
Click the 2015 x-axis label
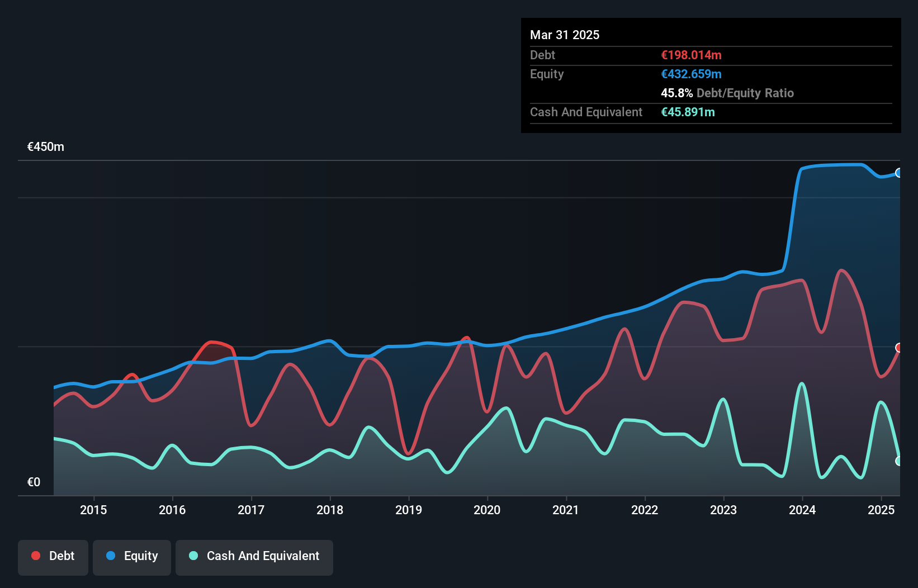(93, 510)
